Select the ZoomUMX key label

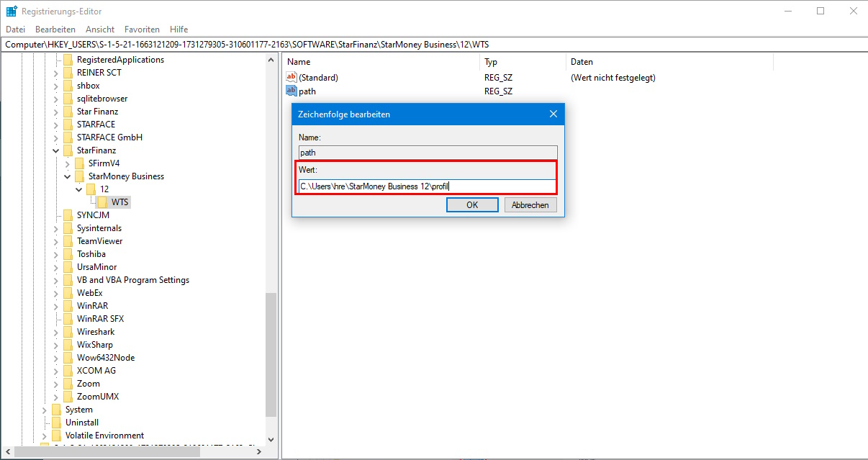coord(98,397)
